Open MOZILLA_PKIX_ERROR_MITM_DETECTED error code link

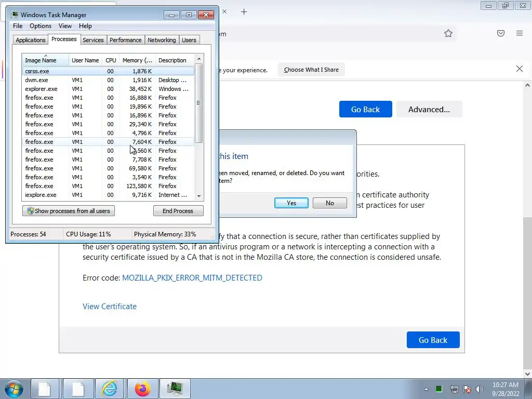pyautogui.click(x=192, y=278)
